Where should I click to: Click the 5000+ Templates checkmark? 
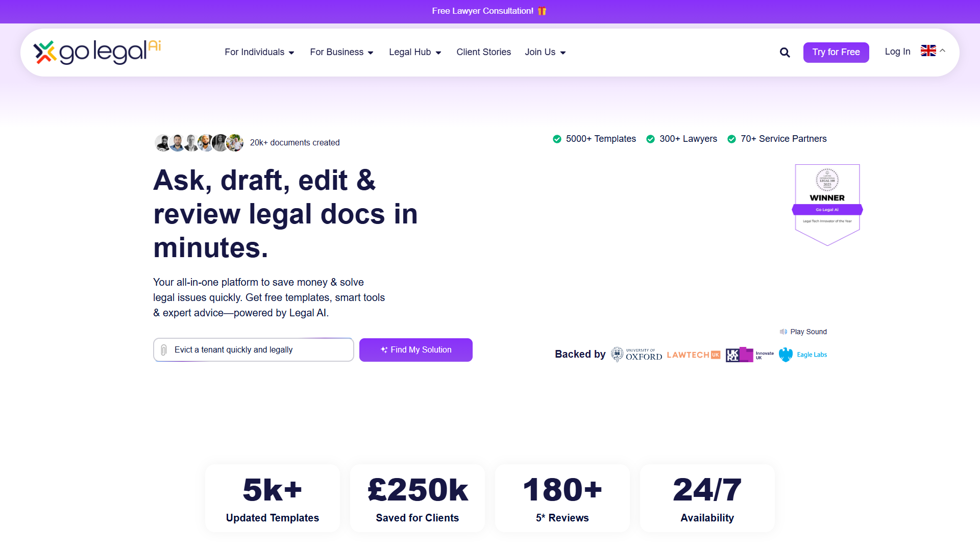[x=557, y=139]
